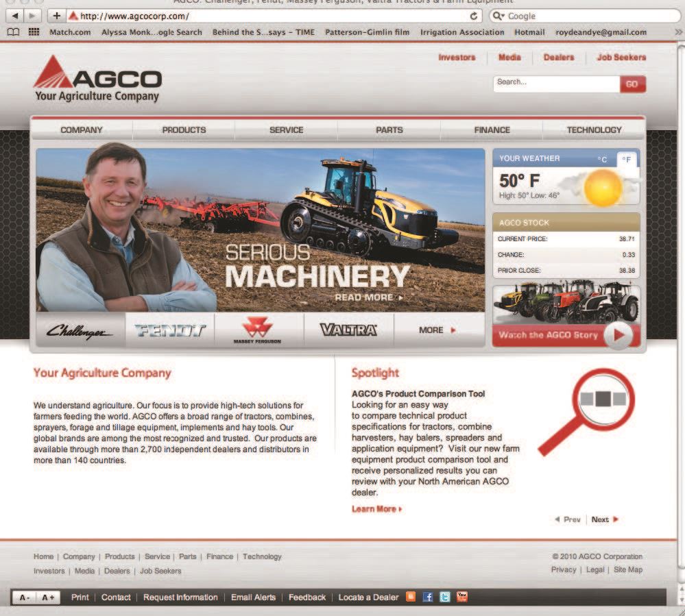Open the PRODUCTS menu
This screenshot has width=685, height=616.
(184, 130)
